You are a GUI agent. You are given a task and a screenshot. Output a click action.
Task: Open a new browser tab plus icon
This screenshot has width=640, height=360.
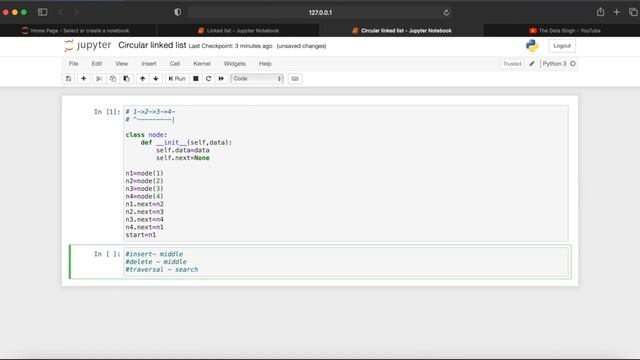click(617, 12)
